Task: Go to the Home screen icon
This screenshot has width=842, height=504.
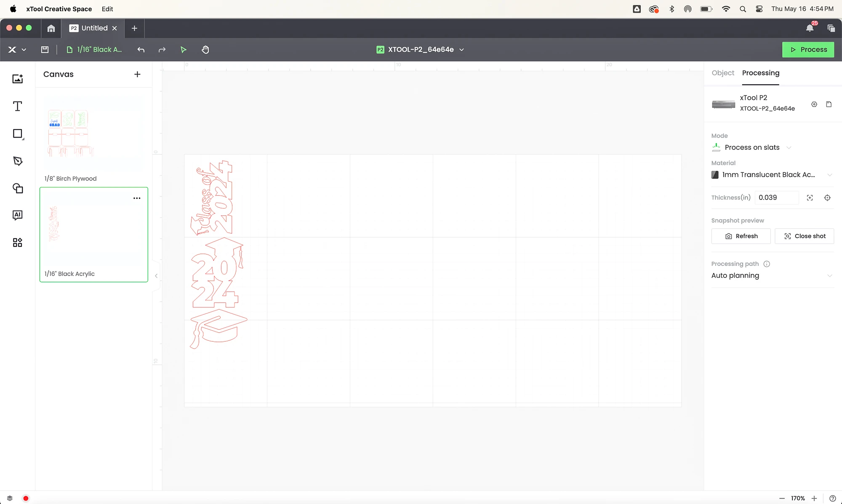Action: tap(51, 28)
